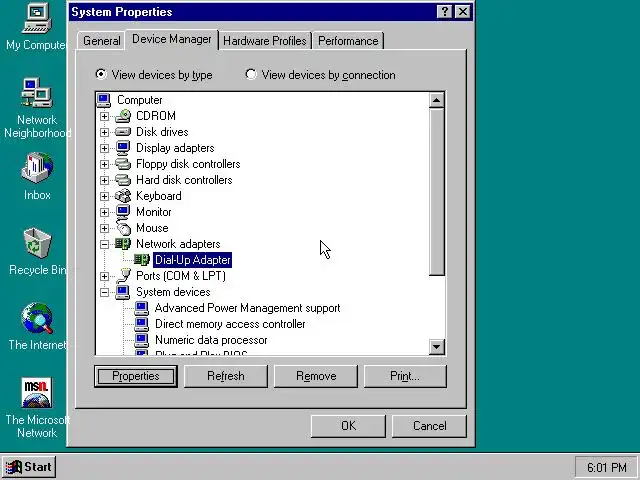Click the Floppy disk controllers icon

(x=123, y=164)
